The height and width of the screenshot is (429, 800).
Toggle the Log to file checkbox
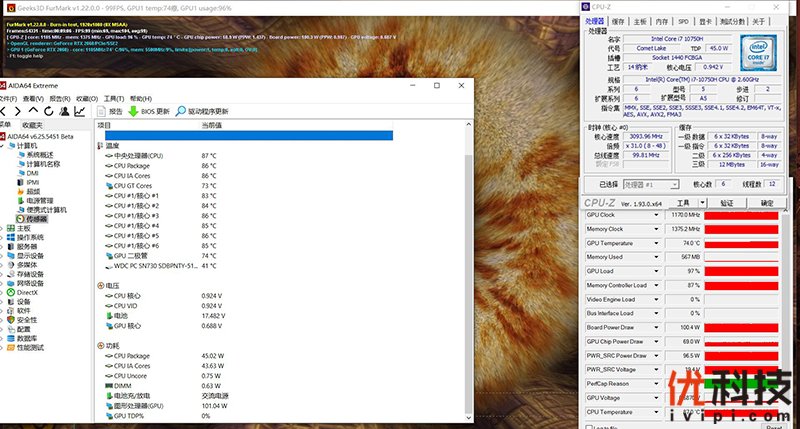click(x=588, y=426)
